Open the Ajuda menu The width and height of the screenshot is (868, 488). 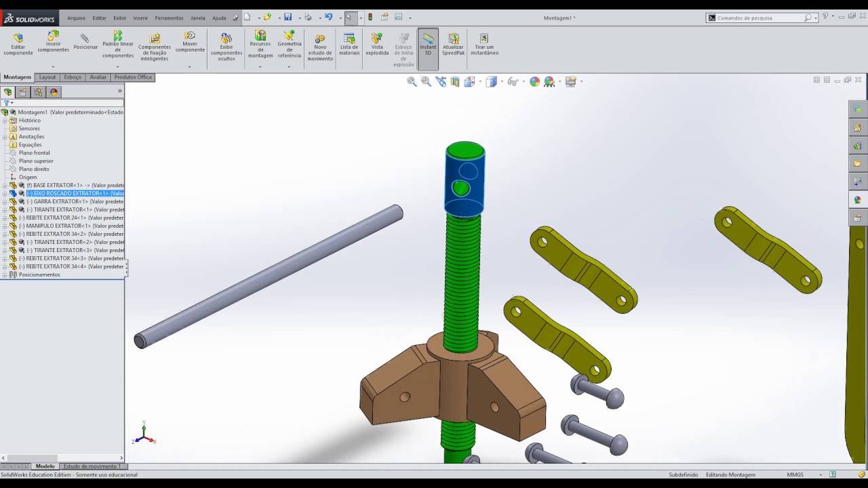pyautogui.click(x=219, y=18)
